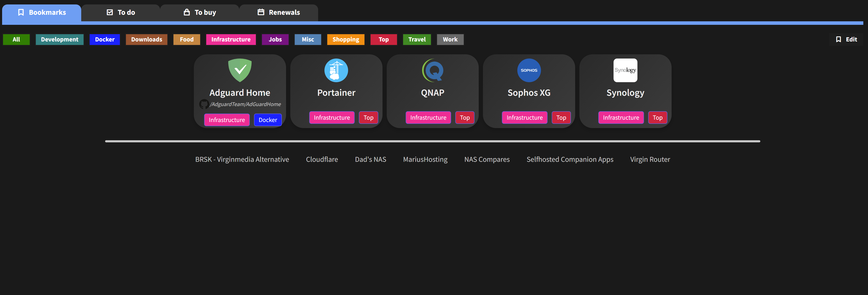
Task: Open the BRSK - Virginmedia Alternative link
Action: (x=242, y=159)
